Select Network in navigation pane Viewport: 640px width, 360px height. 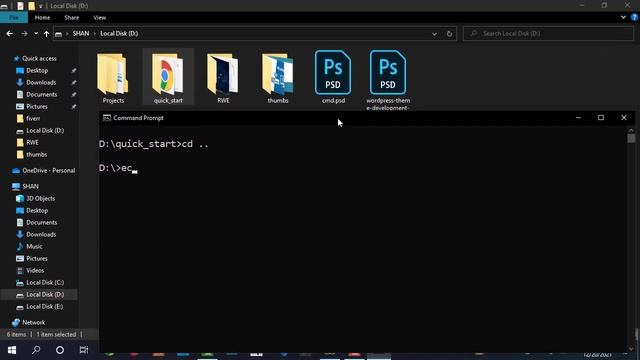[x=33, y=322]
